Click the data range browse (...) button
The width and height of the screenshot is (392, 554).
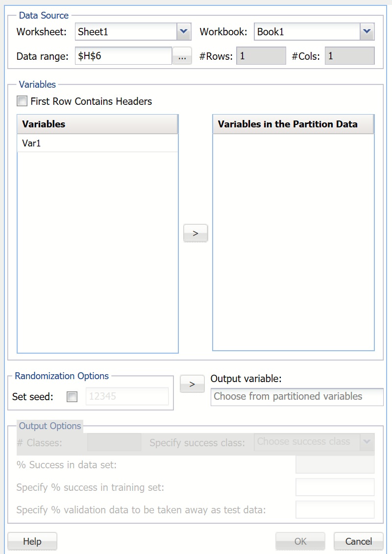pyautogui.click(x=182, y=56)
